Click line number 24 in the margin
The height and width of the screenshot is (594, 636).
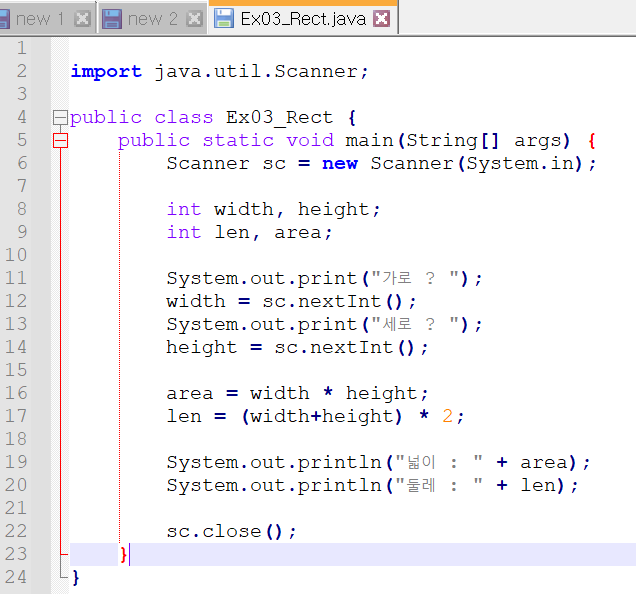tap(16, 577)
